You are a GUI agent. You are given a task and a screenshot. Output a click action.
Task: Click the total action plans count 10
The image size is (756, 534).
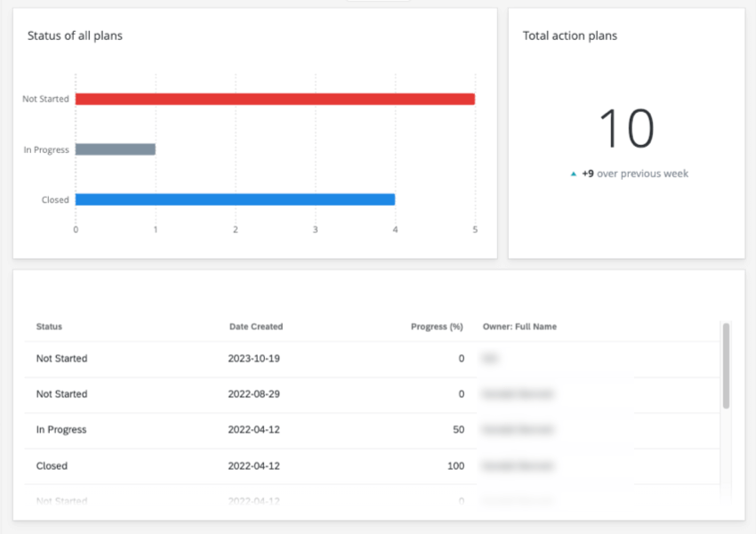pyautogui.click(x=626, y=129)
